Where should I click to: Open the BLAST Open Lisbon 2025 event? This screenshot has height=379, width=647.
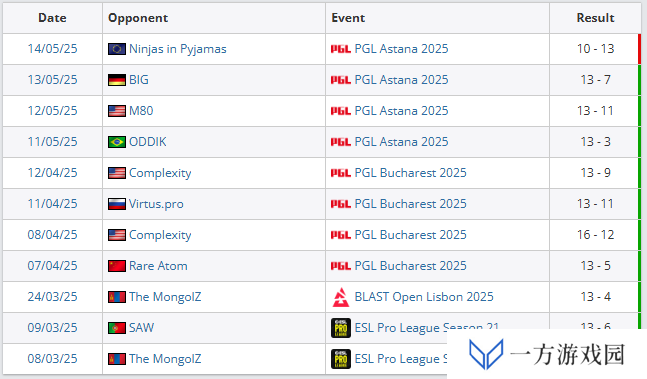coord(424,297)
